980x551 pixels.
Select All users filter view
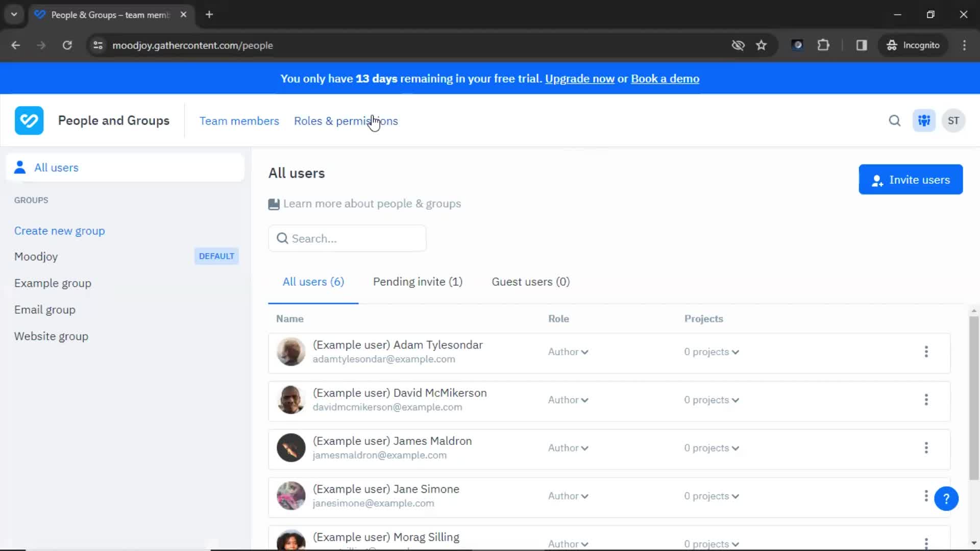point(312,281)
